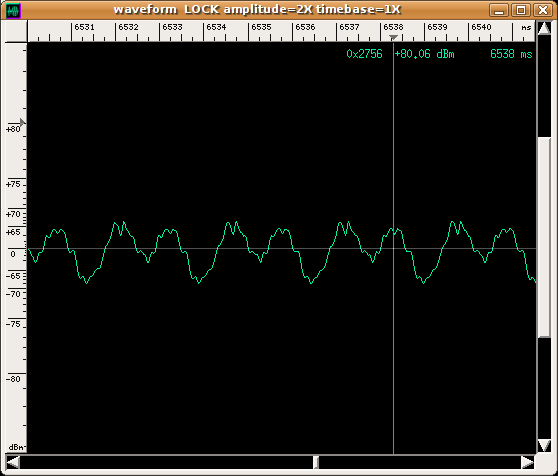The image size is (558, 476).
Task: Click the dBm unit label at scale bottom
Action: pyautogui.click(x=16, y=447)
